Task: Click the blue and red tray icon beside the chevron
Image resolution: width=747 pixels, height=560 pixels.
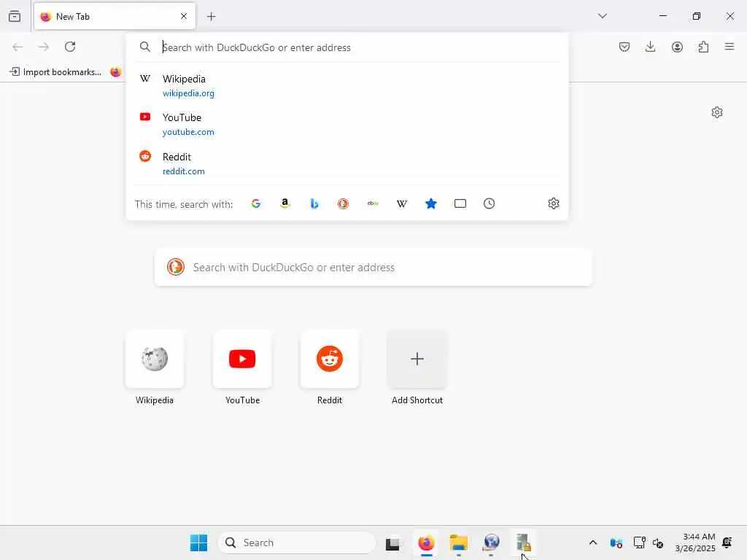Action: 616,542
